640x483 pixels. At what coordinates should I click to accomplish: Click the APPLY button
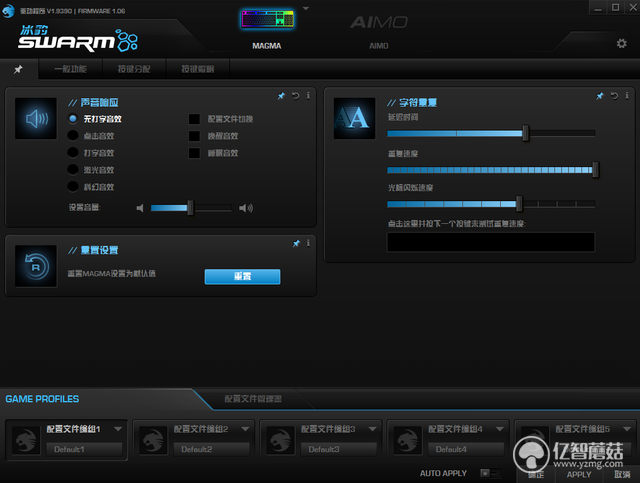pos(579,475)
